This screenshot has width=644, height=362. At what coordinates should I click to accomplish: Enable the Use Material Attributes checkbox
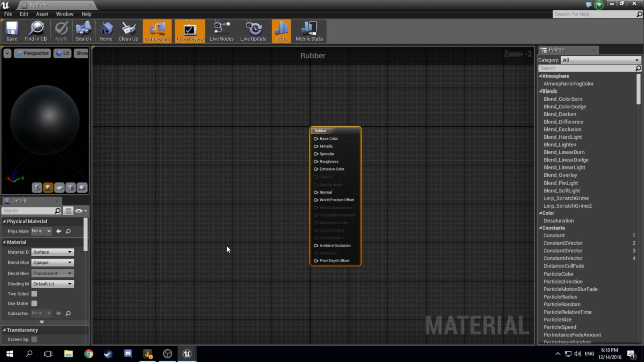[34, 304]
